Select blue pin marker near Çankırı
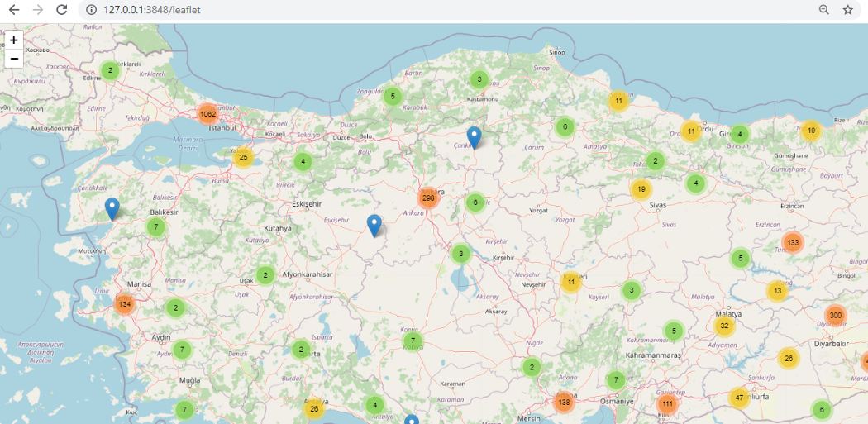 (x=474, y=137)
